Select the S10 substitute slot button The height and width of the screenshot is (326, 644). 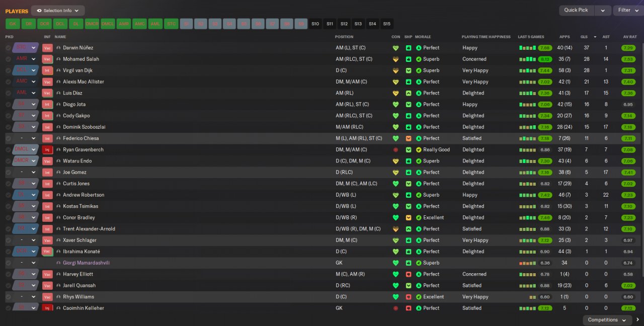tap(315, 24)
